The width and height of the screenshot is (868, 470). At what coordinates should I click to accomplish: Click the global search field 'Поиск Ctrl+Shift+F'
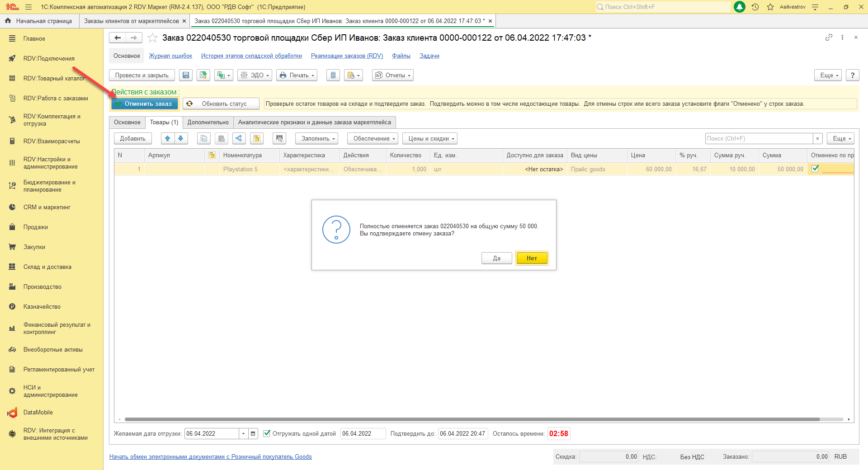coord(663,7)
